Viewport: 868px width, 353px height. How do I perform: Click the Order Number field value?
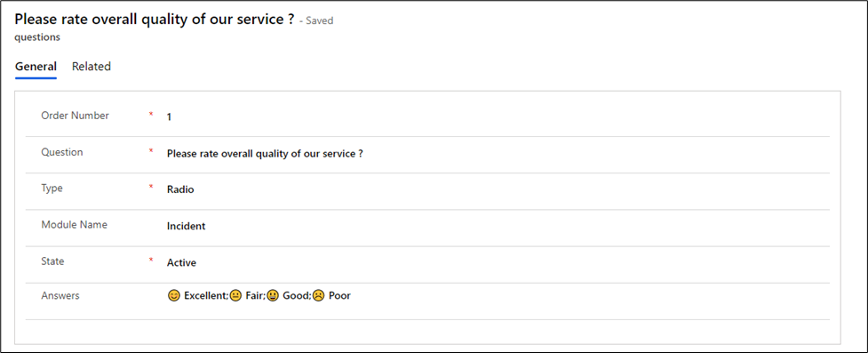coord(170,117)
